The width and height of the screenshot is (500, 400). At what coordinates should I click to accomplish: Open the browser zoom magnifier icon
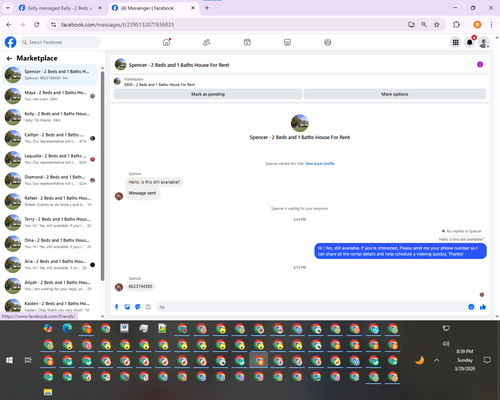[424, 25]
